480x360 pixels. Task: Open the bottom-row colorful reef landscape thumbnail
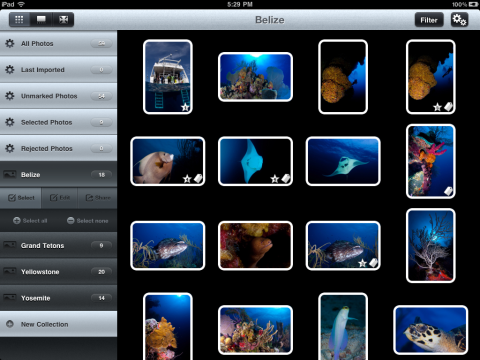255,330
